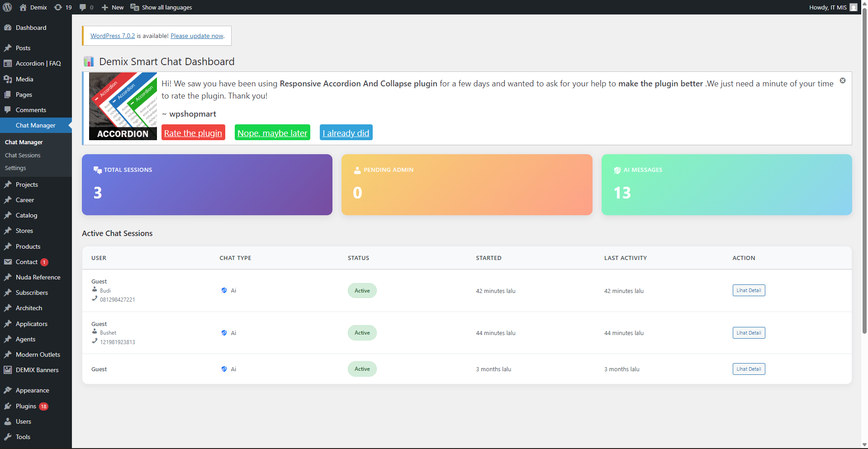Open the comments bubble icon showing 0
This screenshot has height=449, width=868.
[x=83, y=7]
